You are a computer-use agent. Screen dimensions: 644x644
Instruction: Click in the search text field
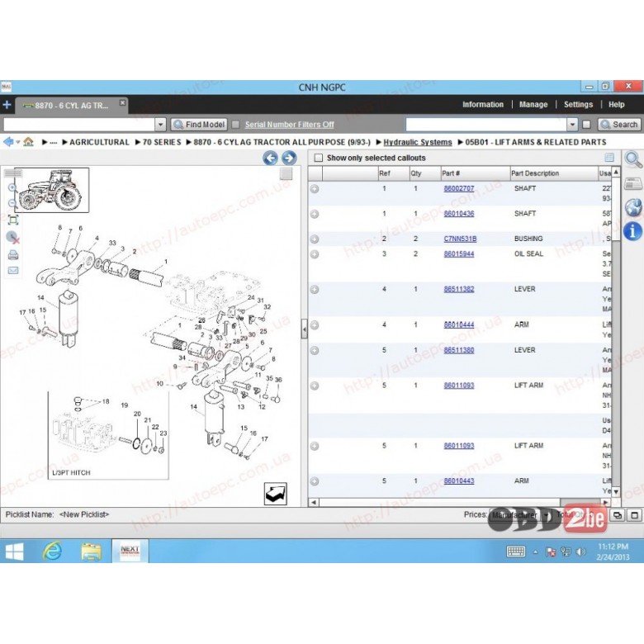click(486, 125)
